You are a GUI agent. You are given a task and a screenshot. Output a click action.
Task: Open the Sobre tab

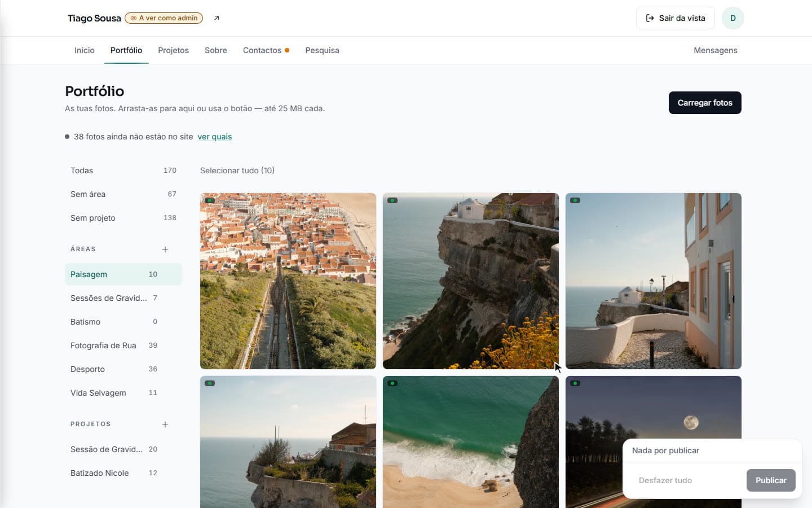pos(216,50)
